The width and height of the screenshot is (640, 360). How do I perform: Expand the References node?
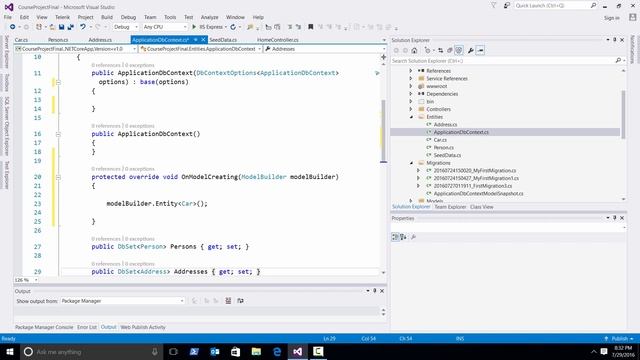[411, 71]
